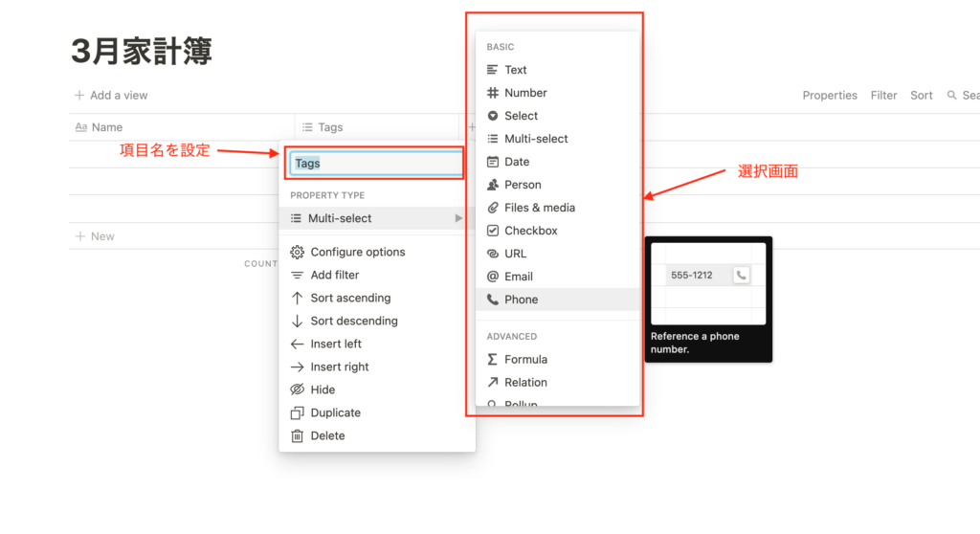Viewport: 980px width, 534px height.
Task: Click the Email at-sign icon
Action: click(493, 277)
